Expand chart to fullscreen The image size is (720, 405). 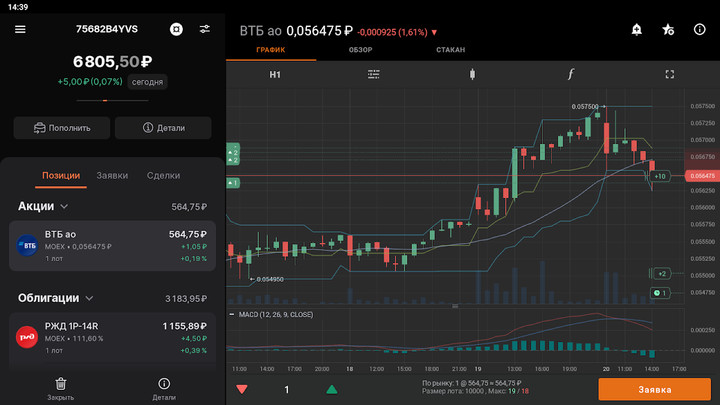click(x=669, y=74)
